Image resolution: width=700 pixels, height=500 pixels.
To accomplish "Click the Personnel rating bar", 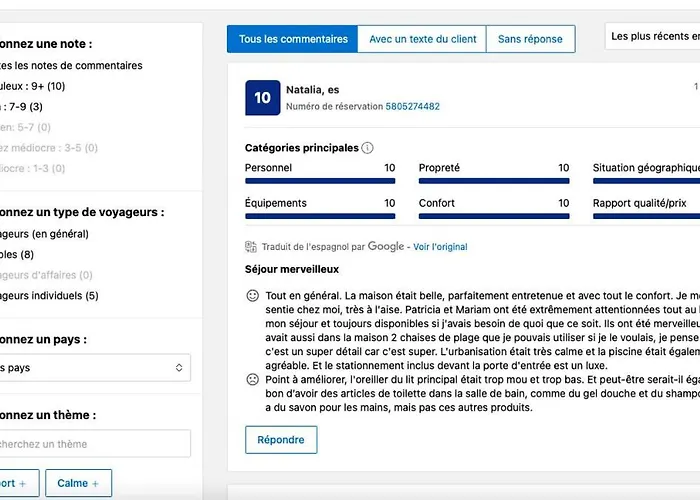I will click(320, 181).
